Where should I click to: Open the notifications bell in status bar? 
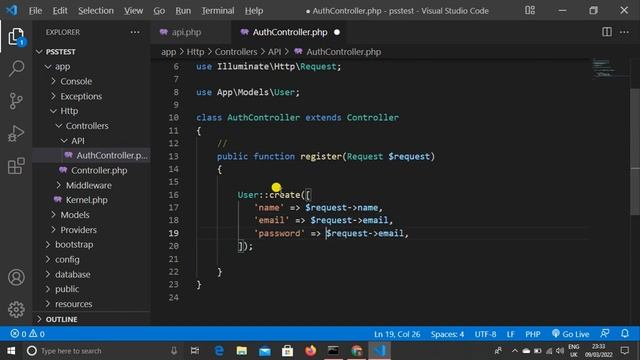[624, 333]
